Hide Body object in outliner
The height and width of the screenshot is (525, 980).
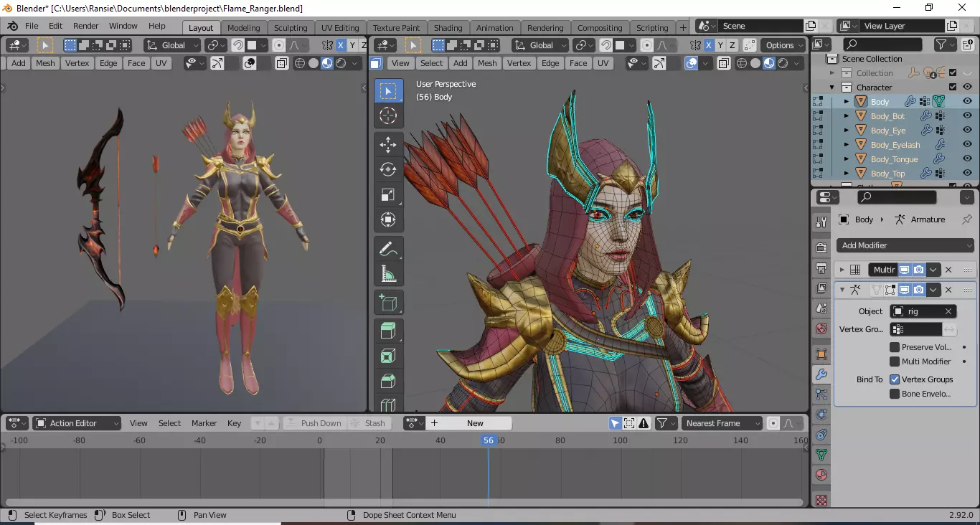click(967, 102)
